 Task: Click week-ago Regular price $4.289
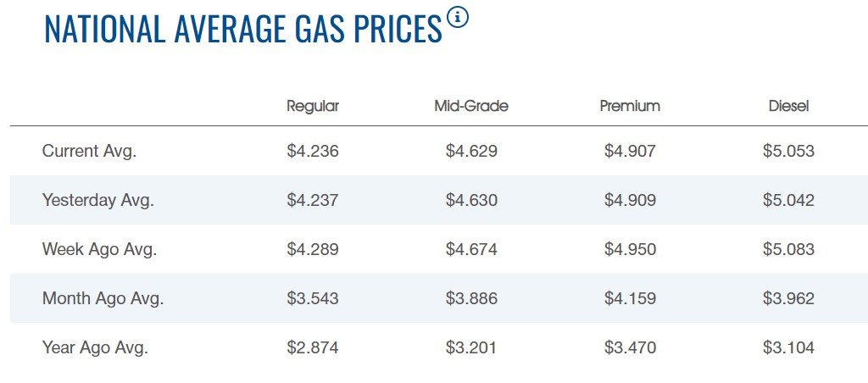pyautogui.click(x=313, y=250)
